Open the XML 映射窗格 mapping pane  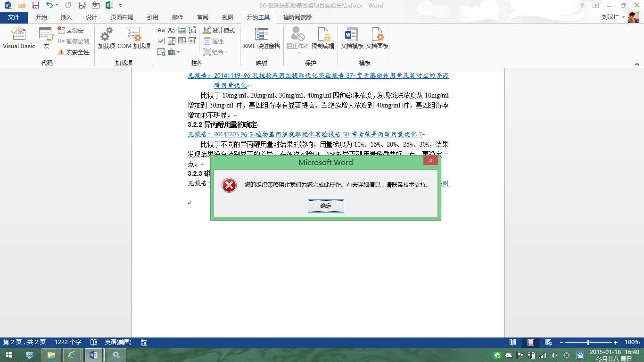coord(262,38)
